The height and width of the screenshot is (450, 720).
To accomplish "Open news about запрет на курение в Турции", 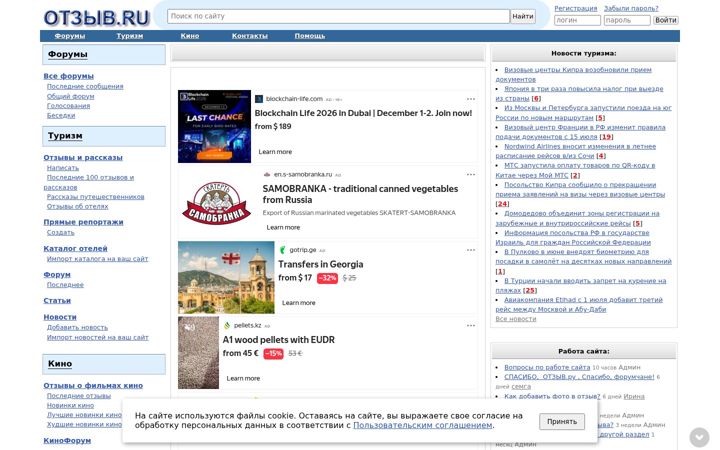I will coord(581,286).
